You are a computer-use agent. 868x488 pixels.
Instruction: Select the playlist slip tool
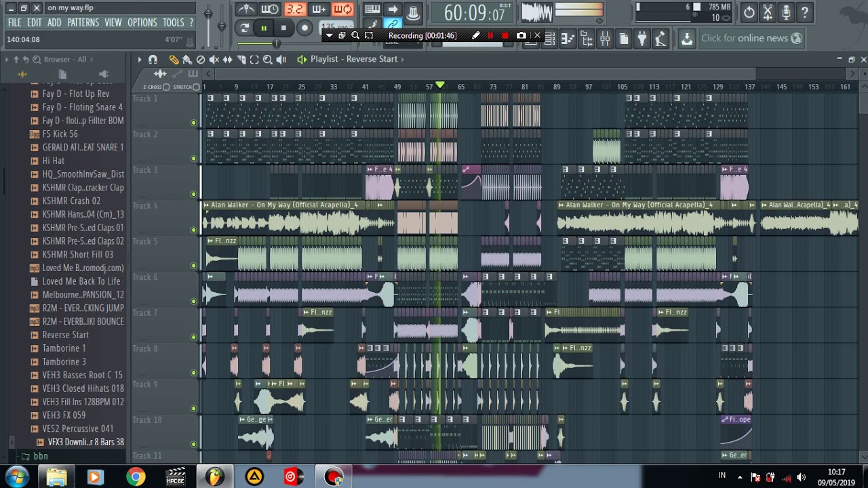[227, 60]
